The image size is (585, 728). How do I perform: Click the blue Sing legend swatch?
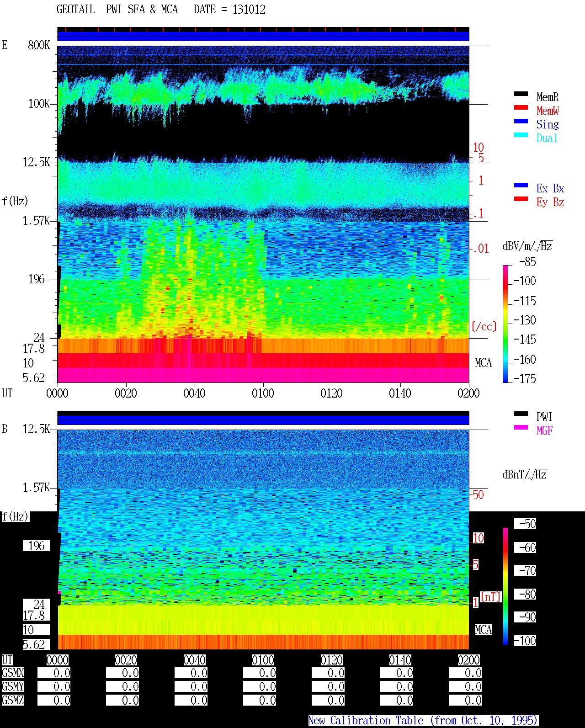point(521,121)
